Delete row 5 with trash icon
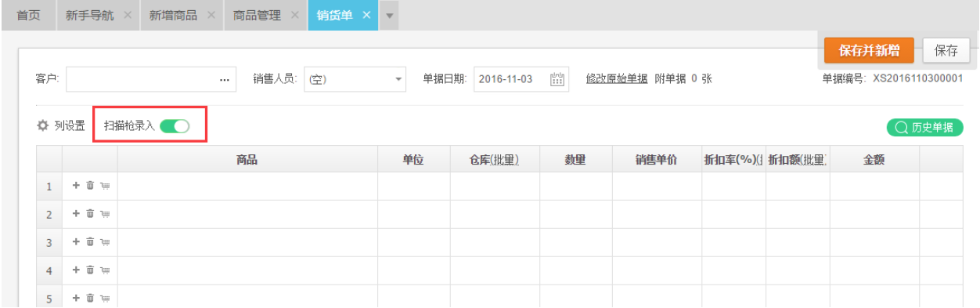The height and width of the screenshot is (308, 980). pos(90,298)
